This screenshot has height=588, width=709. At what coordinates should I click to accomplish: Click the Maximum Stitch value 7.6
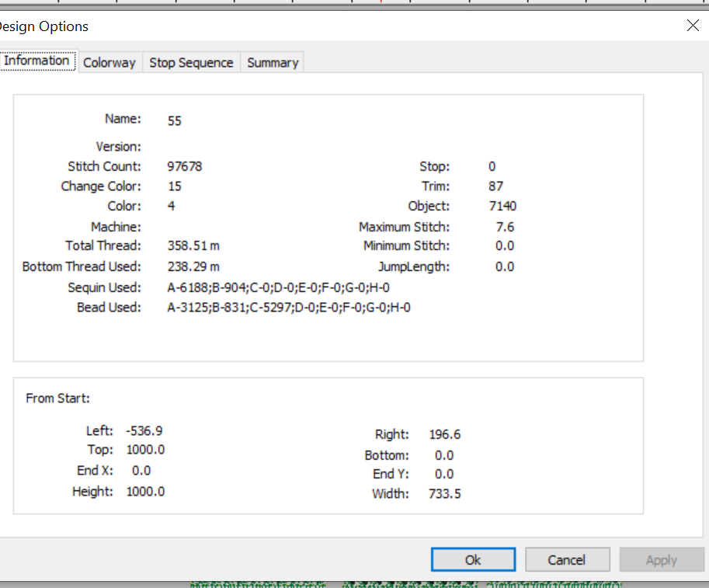pos(505,227)
